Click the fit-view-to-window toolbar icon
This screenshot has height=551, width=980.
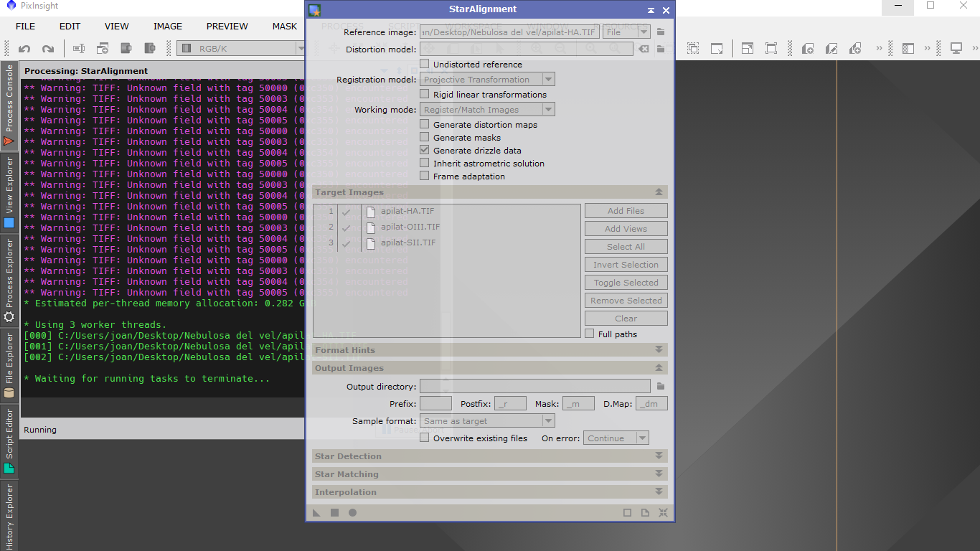point(748,49)
